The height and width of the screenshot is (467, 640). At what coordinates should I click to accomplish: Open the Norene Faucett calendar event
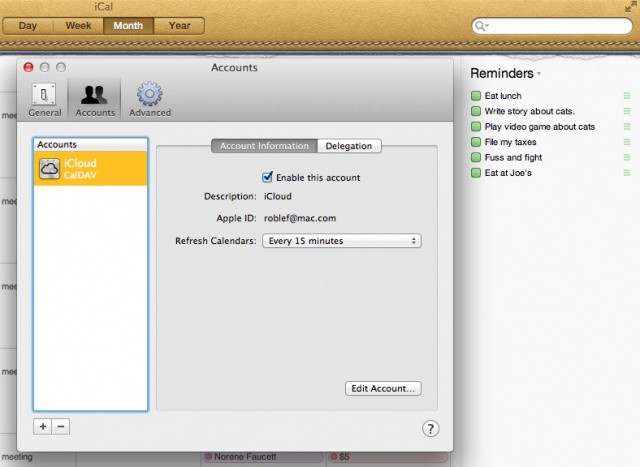263,457
